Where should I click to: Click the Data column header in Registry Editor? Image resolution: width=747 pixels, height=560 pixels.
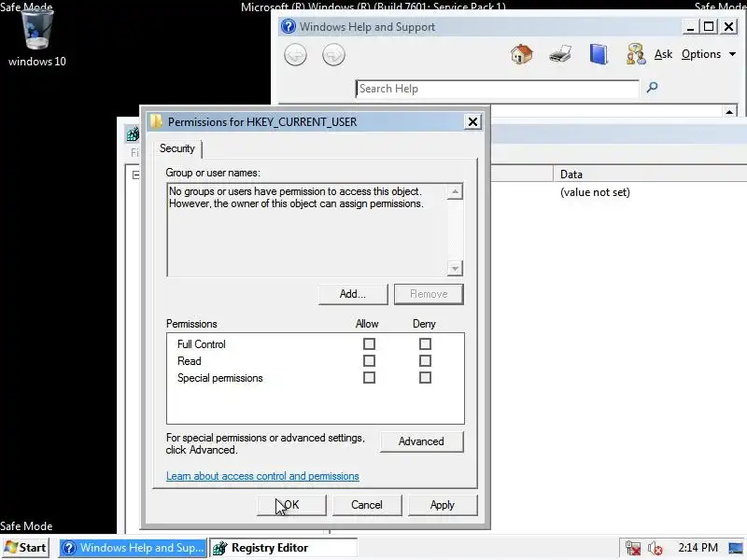coord(650,175)
